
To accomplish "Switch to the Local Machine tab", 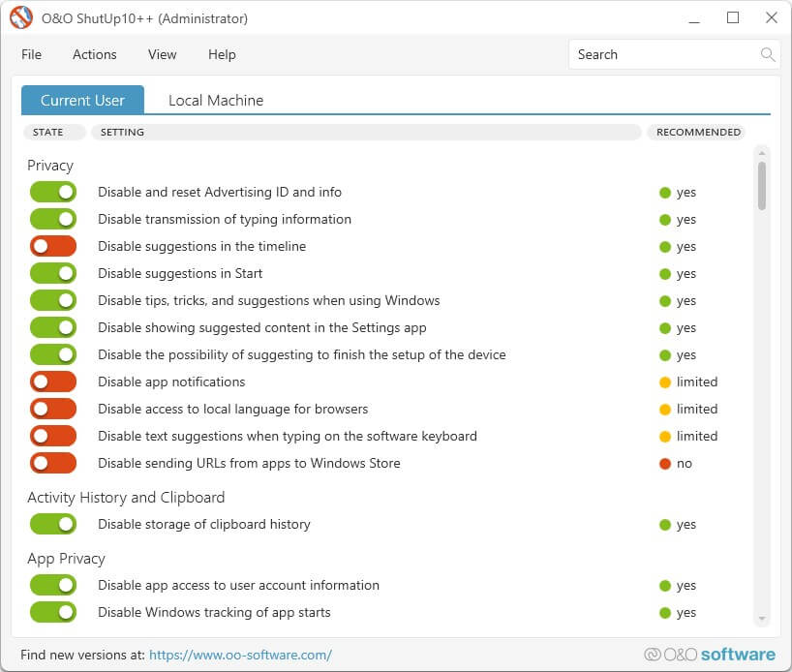I will [216, 100].
